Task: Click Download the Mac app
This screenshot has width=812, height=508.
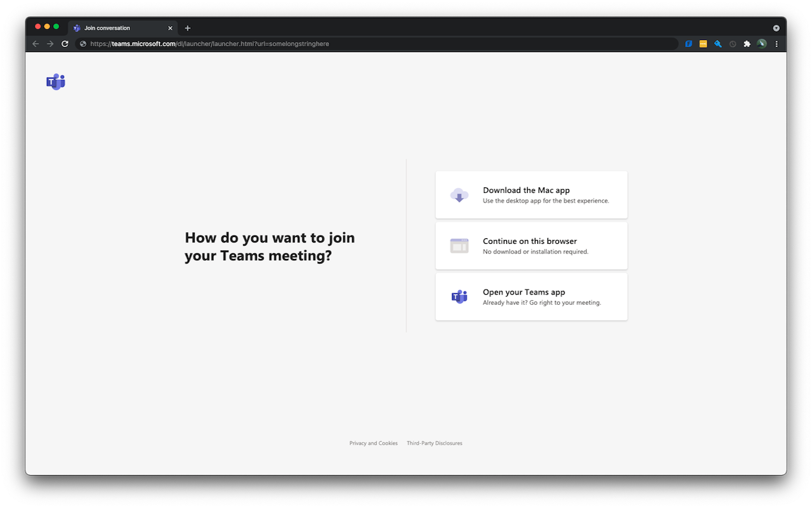Action: coord(532,195)
